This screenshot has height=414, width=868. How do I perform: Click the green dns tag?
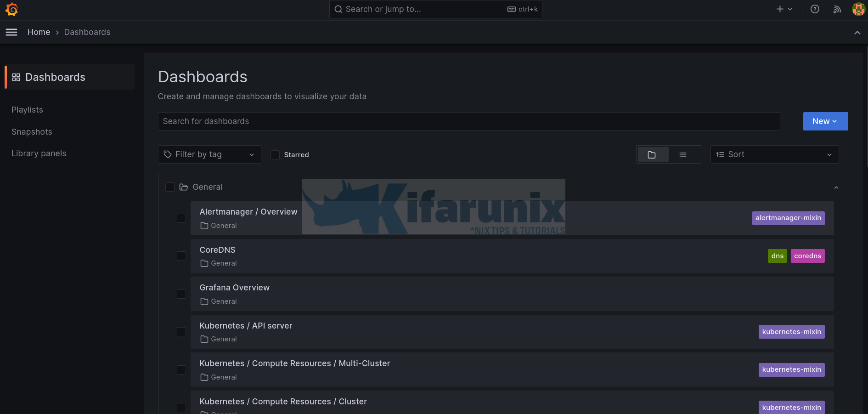coord(777,256)
